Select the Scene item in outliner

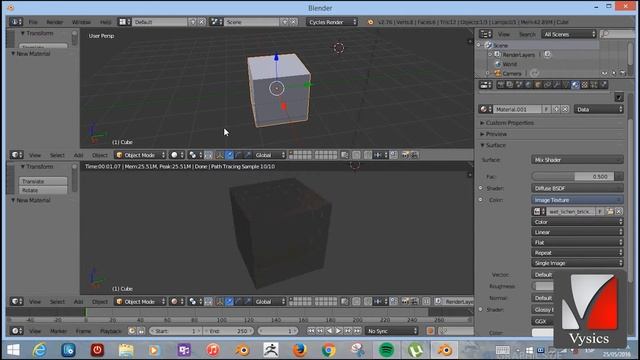tap(501, 45)
